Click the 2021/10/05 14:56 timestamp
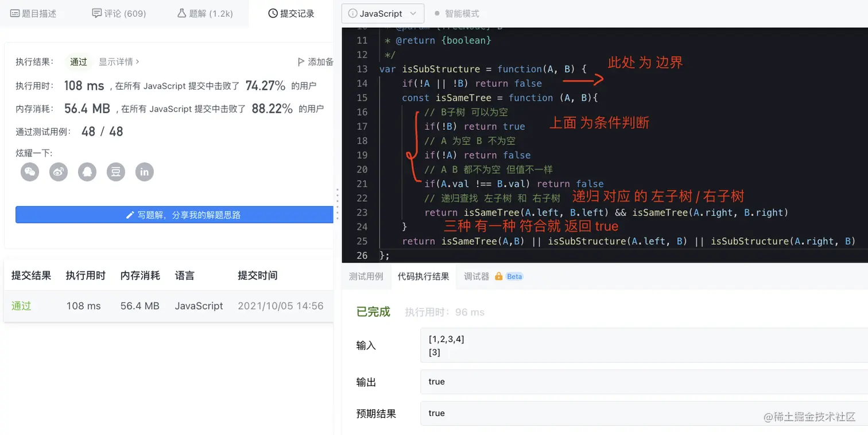Image resolution: width=868 pixels, height=435 pixels. [x=281, y=306]
